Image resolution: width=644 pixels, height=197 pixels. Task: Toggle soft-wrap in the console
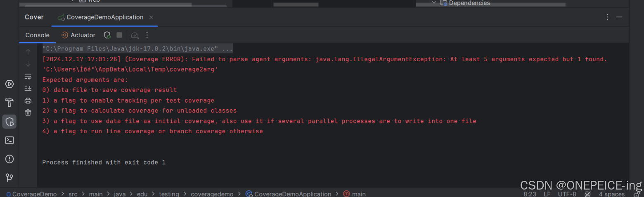28,76
